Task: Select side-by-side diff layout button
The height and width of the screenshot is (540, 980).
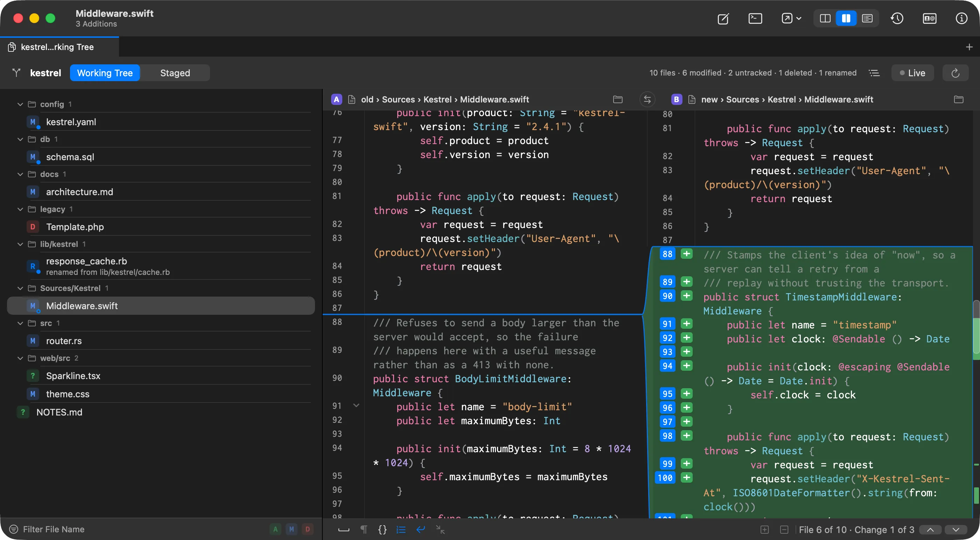Action: pyautogui.click(x=846, y=18)
